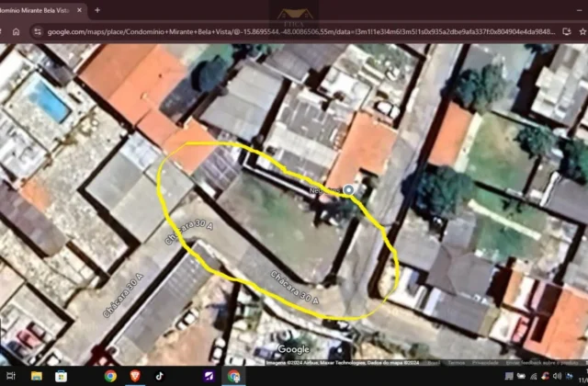Click the browser home button
588x386 pixels.
(16, 32)
